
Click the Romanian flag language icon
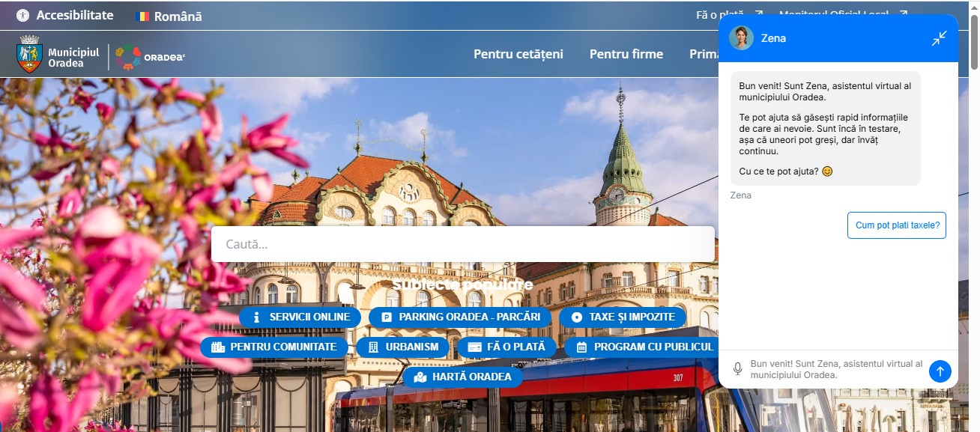pos(142,16)
